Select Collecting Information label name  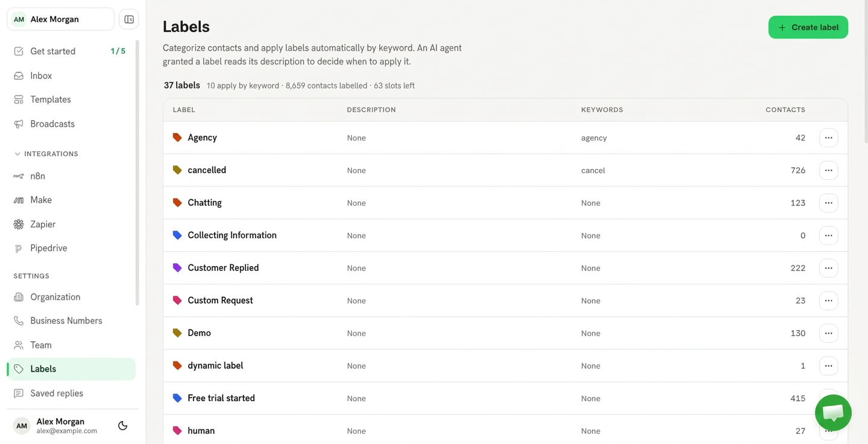coord(232,235)
